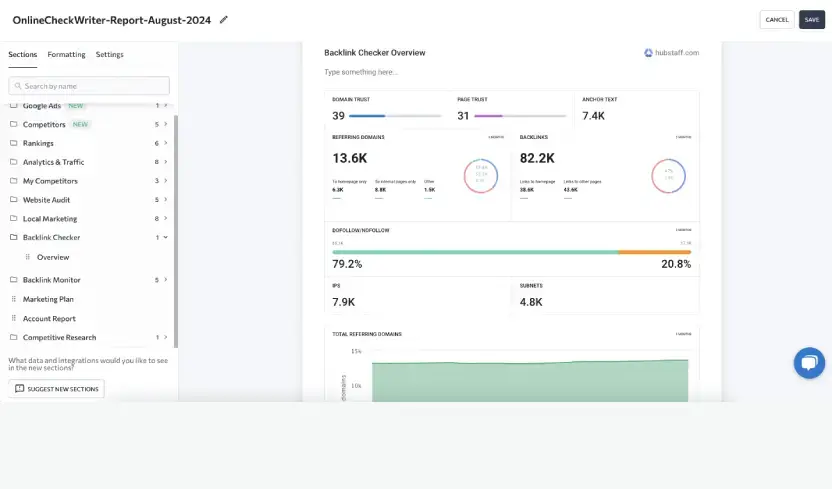Click the Search by name field
This screenshot has height=489, width=832.
point(89,86)
